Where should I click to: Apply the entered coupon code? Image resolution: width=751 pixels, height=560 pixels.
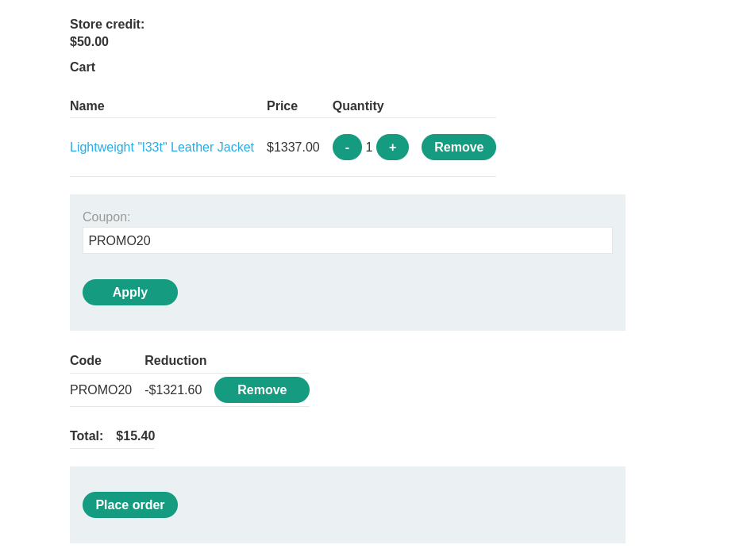click(x=130, y=292)
